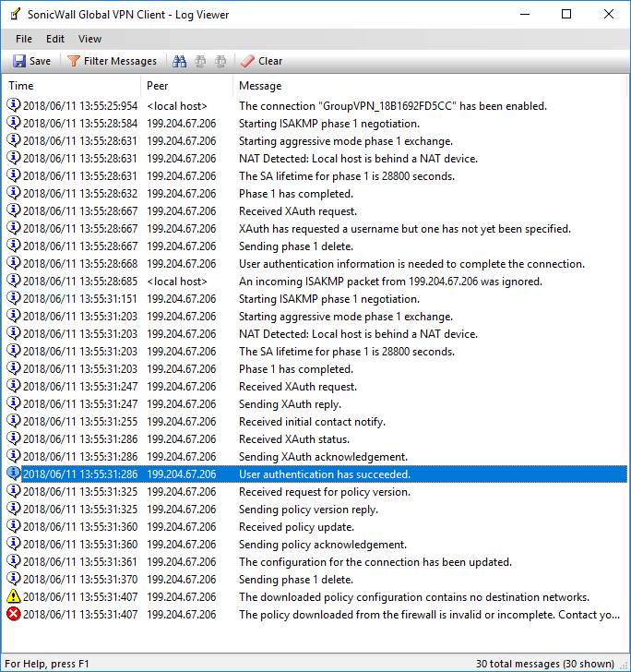This screenshot has height=672, width=631.
Task: Select 'policy downloaded from the firewall is invalid' message
Action: [429, 615]
